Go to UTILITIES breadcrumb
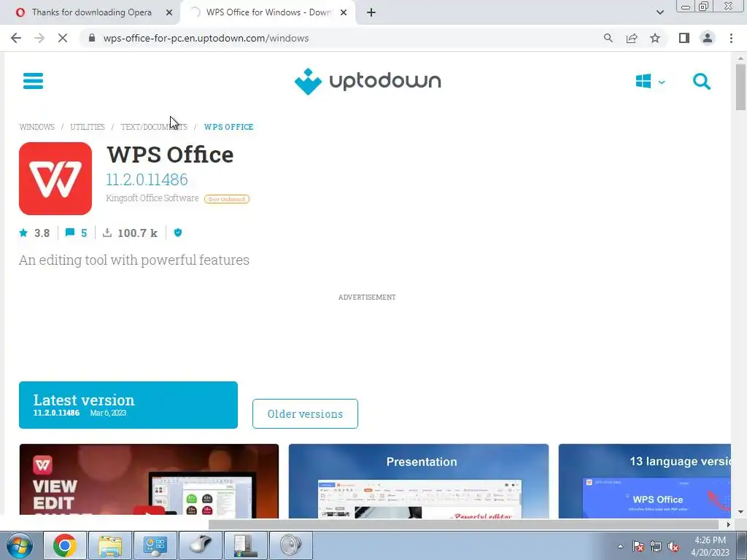This screenshot has height=560, width=747. tap(88, 127)
